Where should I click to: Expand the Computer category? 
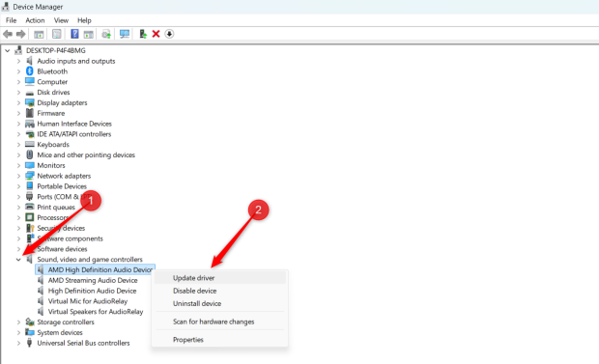point(18,82)
